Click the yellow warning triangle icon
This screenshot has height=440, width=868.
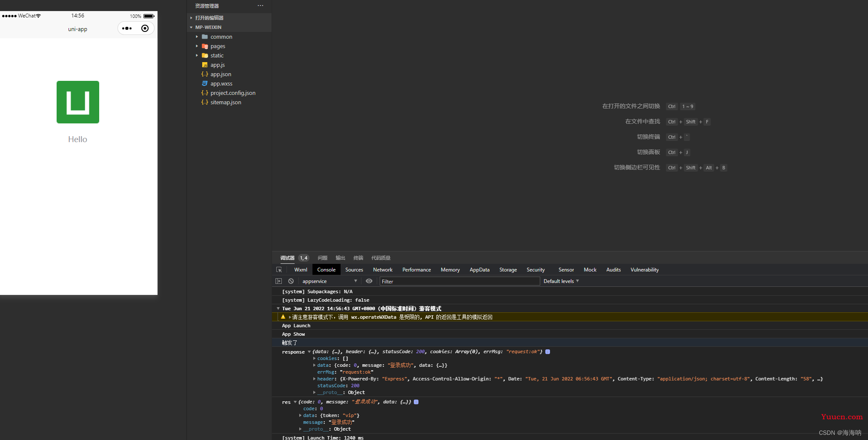pyautogui.click(x=283, y=317)
